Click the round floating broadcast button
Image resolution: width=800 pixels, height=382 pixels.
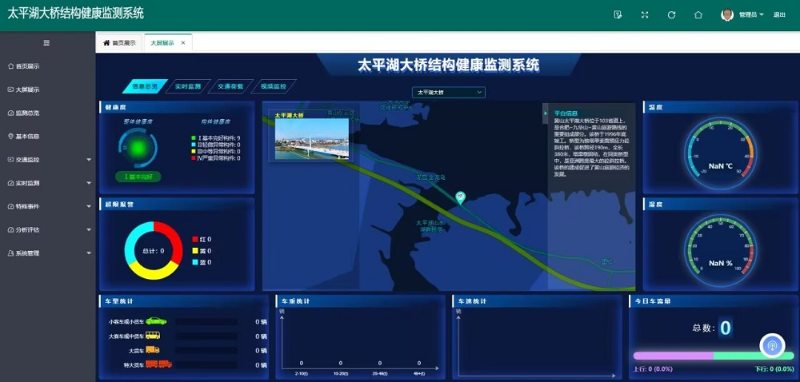pyautogui.click(x=772, y=346)
